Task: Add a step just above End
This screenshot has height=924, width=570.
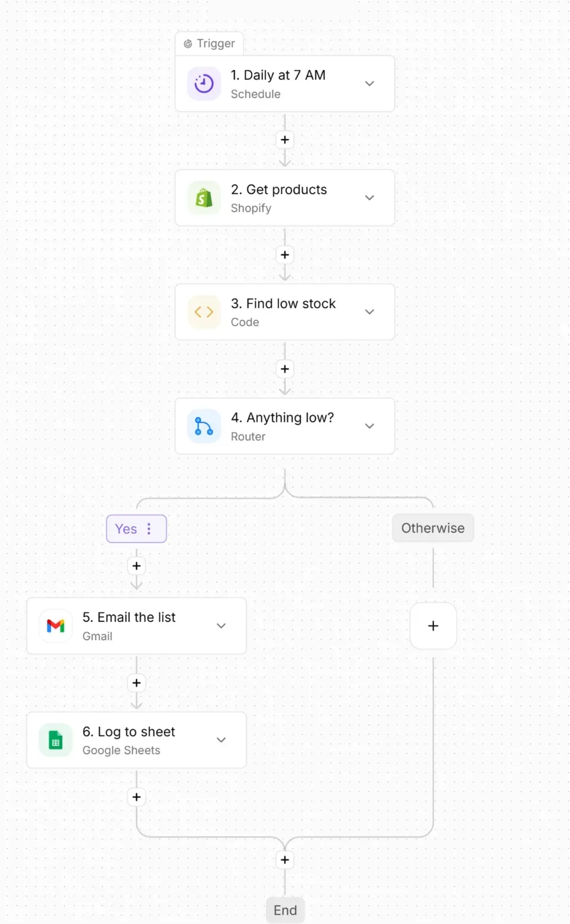Action: 285,860
